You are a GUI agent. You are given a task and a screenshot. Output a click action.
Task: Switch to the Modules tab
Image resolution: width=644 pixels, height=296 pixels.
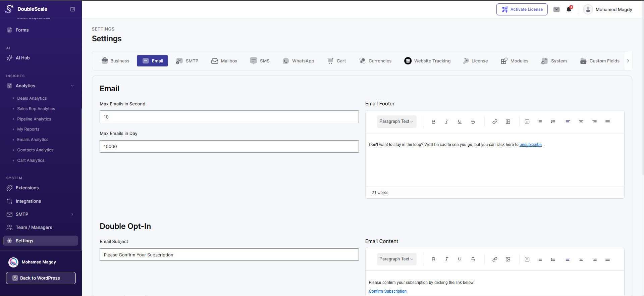(x=515, y=61)
